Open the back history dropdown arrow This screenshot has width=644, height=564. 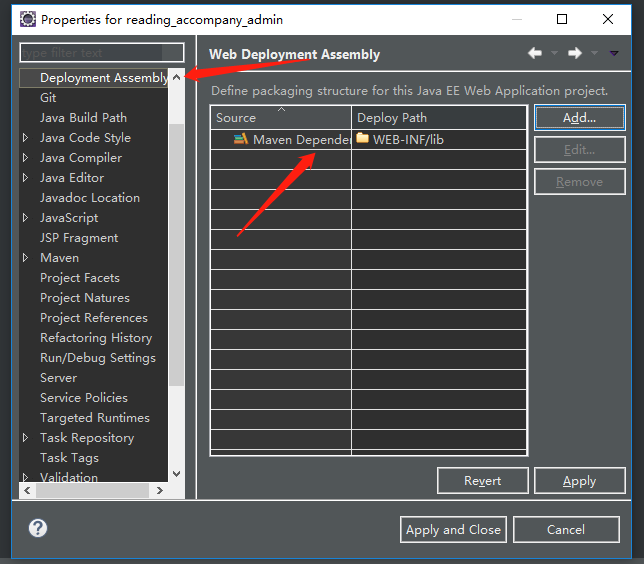pos(554,53)
